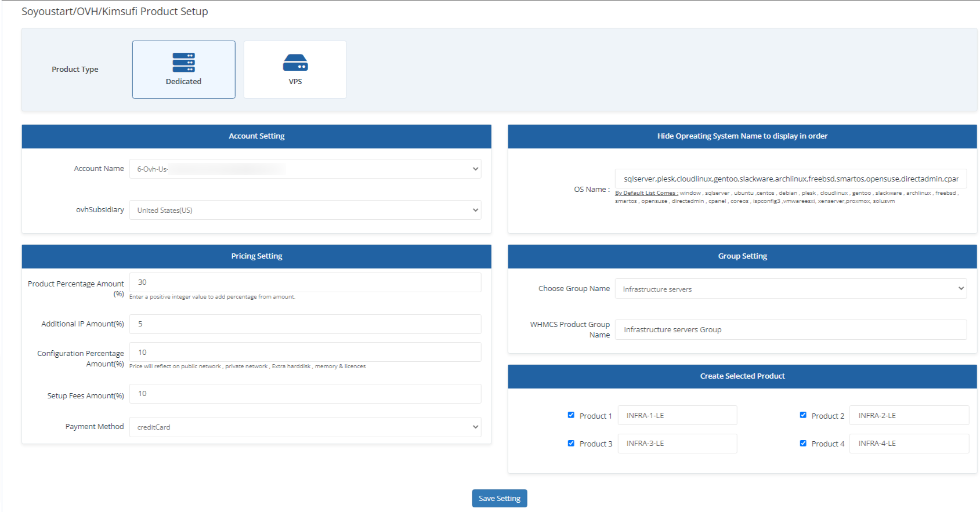Open the Account Name dropdown
Image resolution: width=980 pixels, height=512 pixels.
305,169
